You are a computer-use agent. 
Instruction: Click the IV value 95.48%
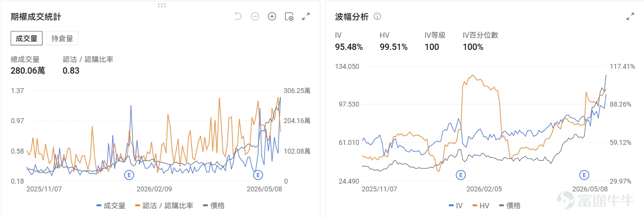click(x=349, y=47)
